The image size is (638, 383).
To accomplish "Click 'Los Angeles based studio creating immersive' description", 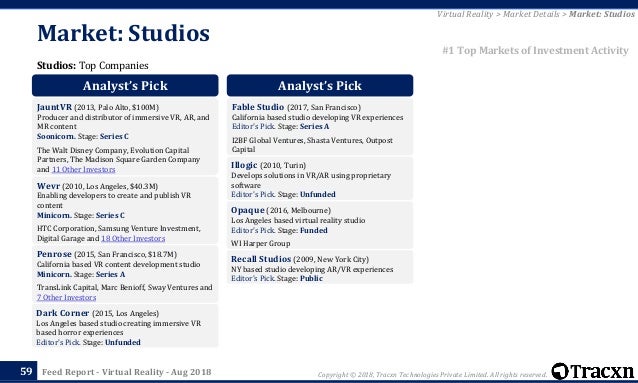I will 118,328.
